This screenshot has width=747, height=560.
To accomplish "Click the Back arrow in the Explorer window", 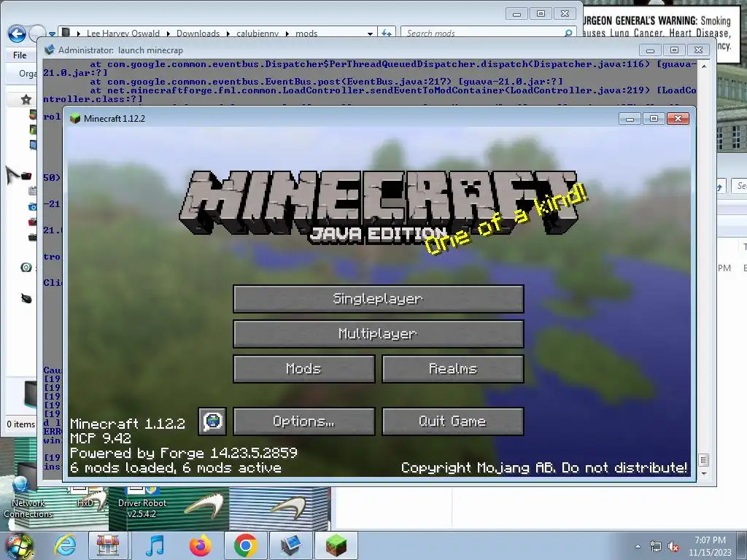I will pos(17,34).
